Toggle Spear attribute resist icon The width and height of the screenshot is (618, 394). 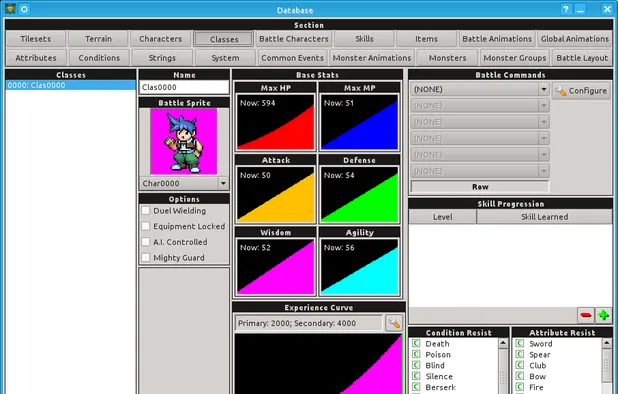tap(520, 354)
